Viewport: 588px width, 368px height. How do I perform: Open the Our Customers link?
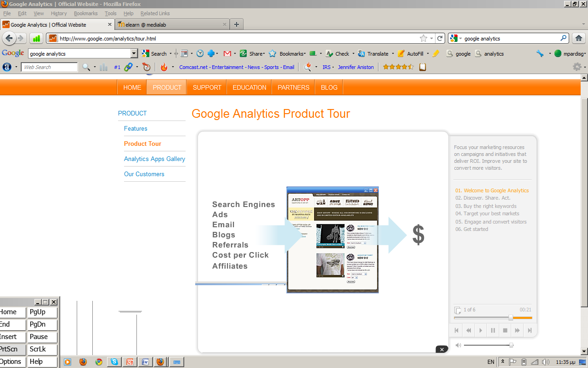click(144, 174)
